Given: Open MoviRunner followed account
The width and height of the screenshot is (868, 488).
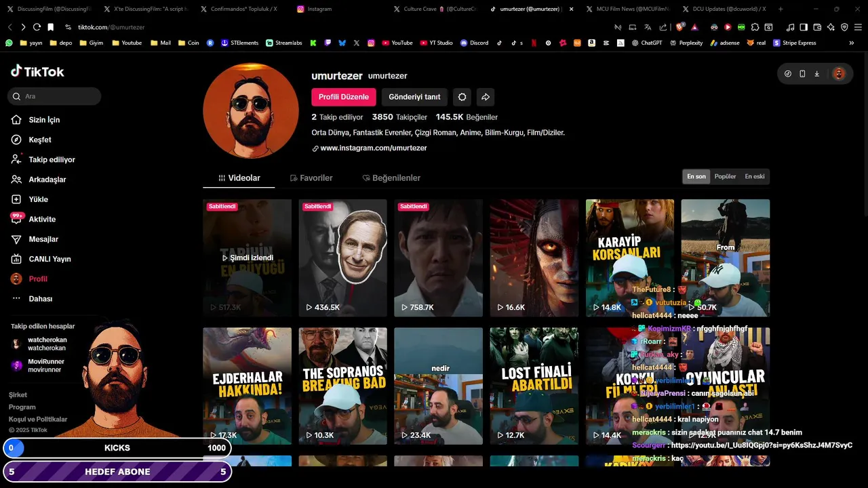Looking at the screenshot, I should (x=38, y=366).
